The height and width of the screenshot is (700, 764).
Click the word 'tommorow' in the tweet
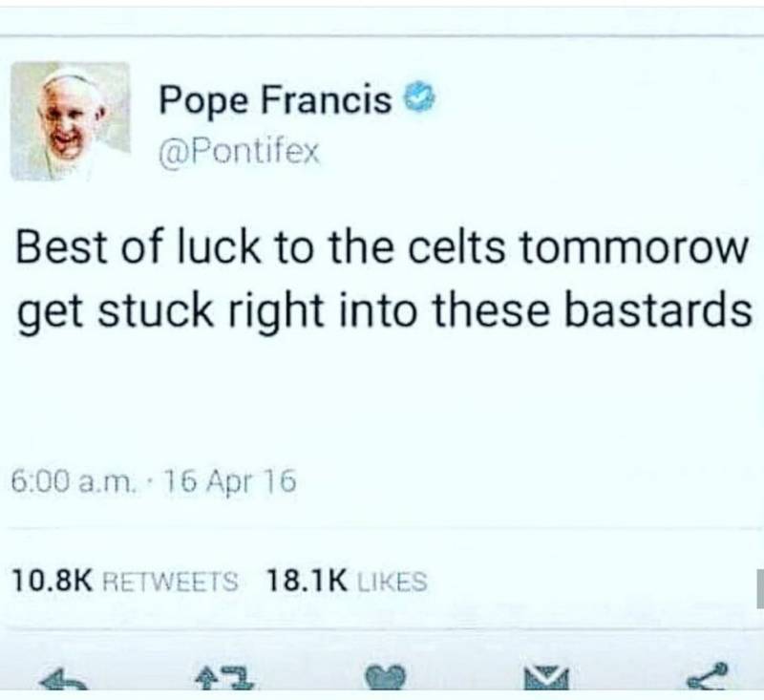click(x=634, y=248)
